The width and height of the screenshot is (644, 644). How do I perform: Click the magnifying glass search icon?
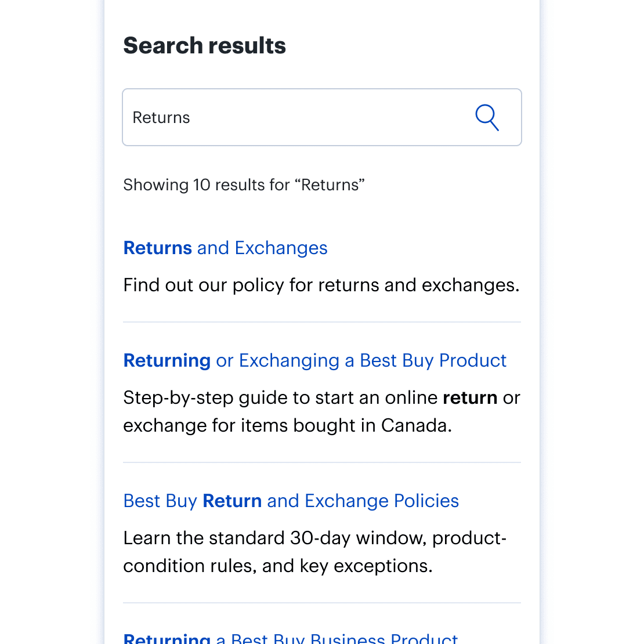pos(487,118)
